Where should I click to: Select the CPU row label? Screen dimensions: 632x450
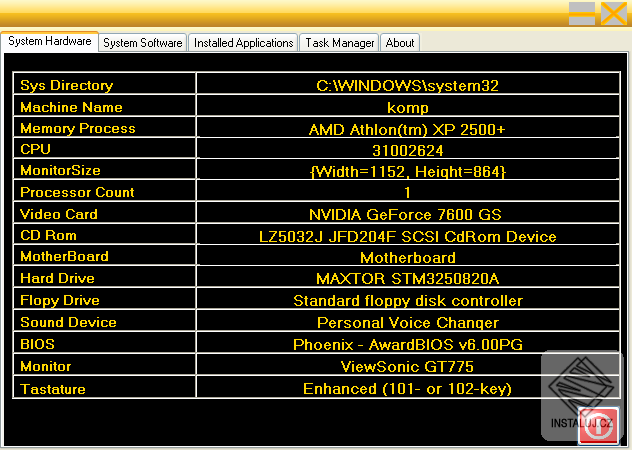[x=35, y=149]
